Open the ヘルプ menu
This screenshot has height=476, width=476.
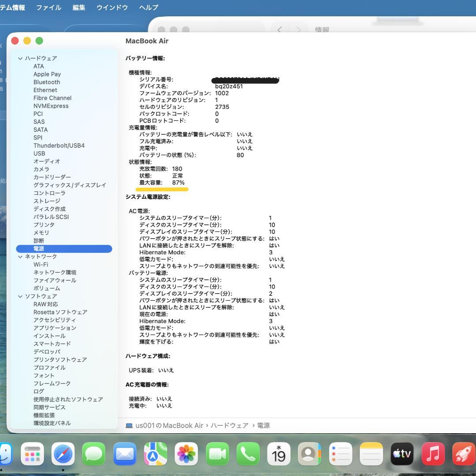pyautogui.click(x=148, y=7)
